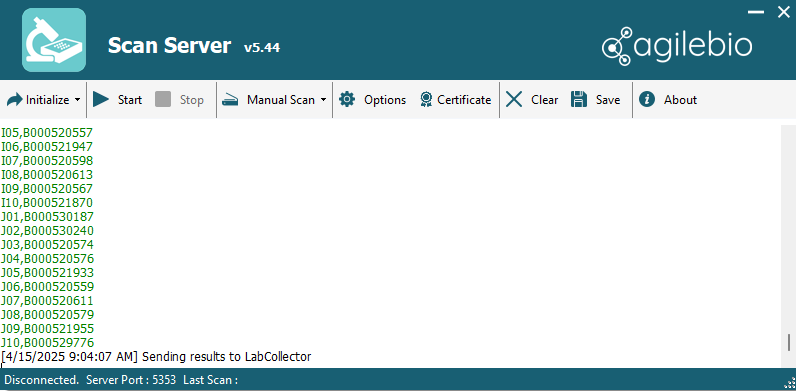Click the Options gear icon
This screenshot has width=796, height=391.
pyautogui.click(x=347, y=100)
